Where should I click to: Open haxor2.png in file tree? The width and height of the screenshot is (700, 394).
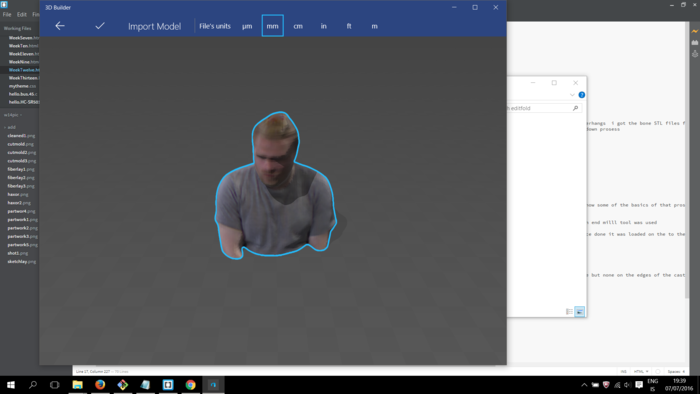click(x=19, y=203)
